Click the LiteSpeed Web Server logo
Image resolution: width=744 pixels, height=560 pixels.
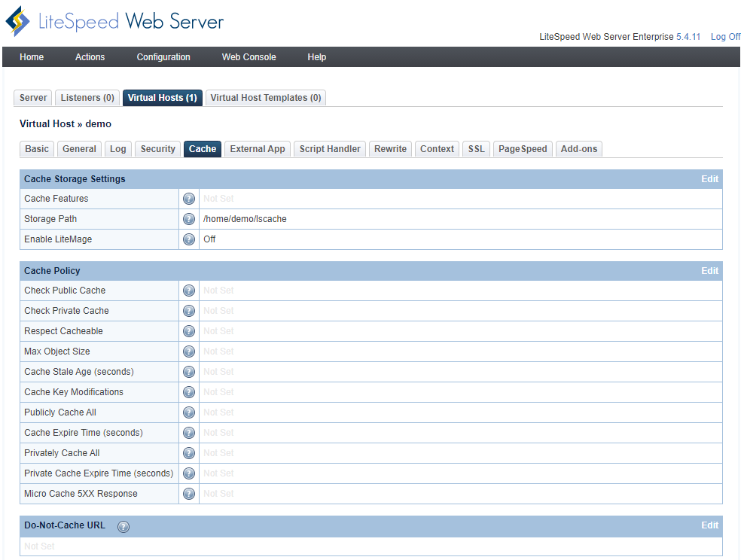(x=114, y=21)
